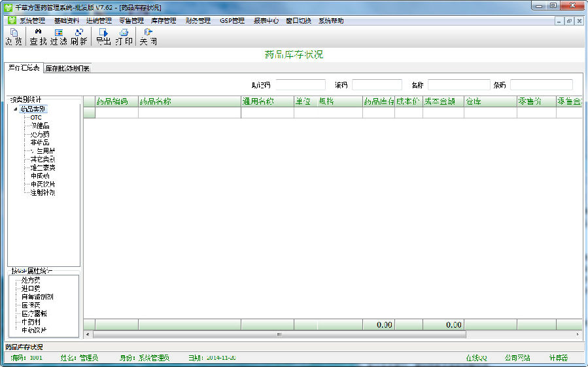Select OTC in the category tree
Screen dimensions: 588x367
coord(36,118)
